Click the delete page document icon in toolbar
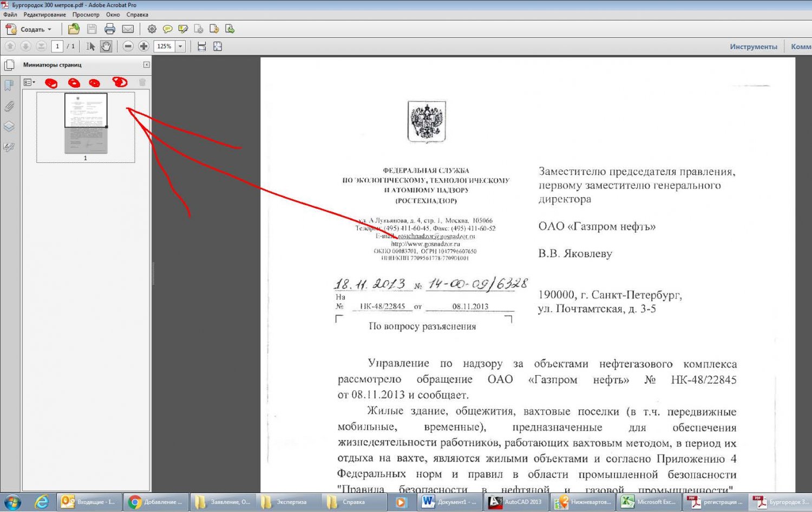The image size is (812, 512). 199,29
